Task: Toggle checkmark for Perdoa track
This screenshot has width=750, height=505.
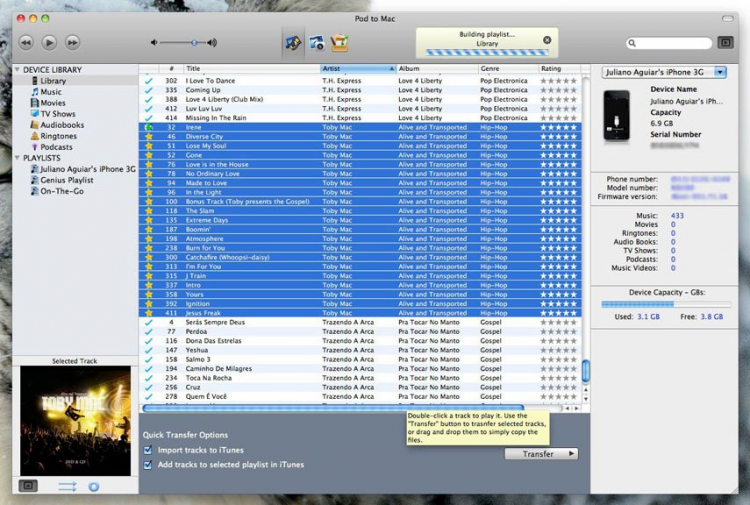Action: [x=149, y=331]
